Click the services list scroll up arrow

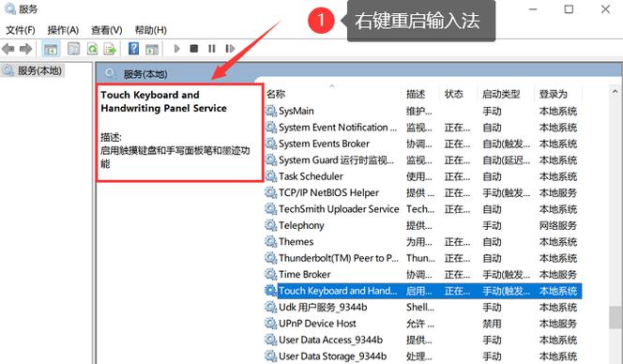(x=615, y=92)
